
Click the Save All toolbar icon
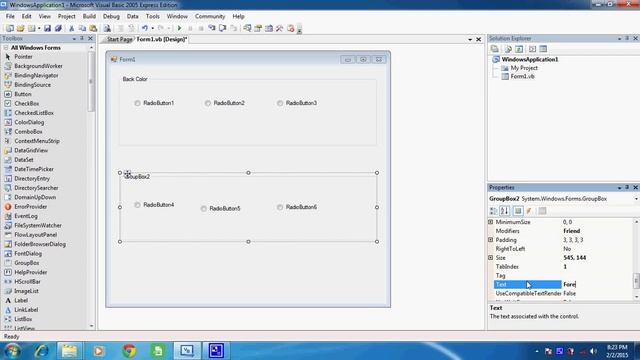click(58, 28)
